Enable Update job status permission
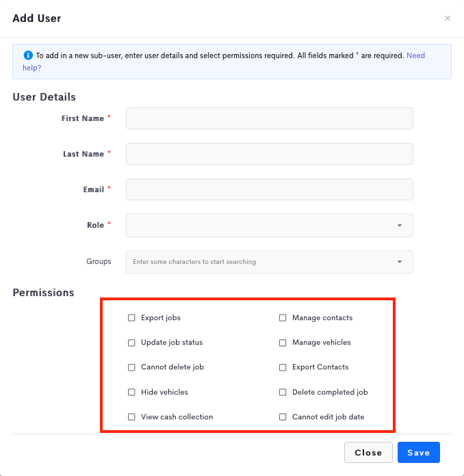The width and height of the screenshot is (464, 476). [x=131, y=343]
